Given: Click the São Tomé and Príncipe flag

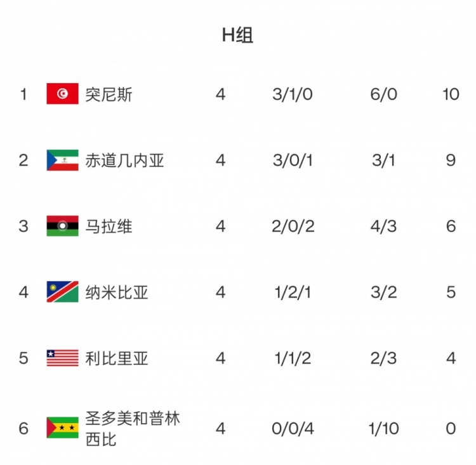Looking at the screenshot, I should pos(62,428).
